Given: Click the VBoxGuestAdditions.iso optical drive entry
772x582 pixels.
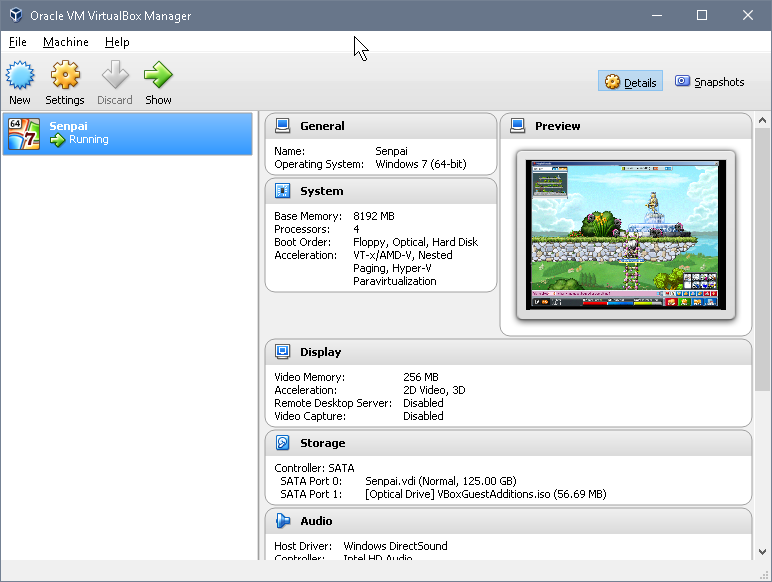Looking at the screenshot, I should tap(485, 494).
